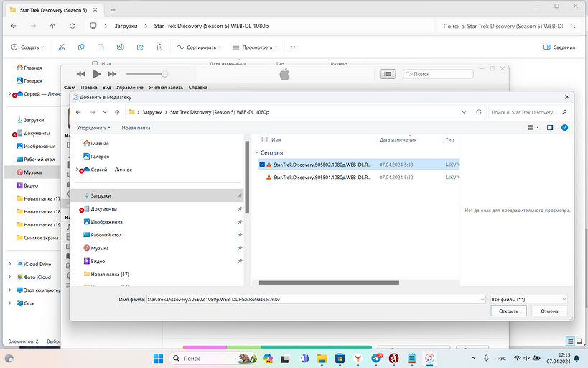Open the dialog help icon

tap(564, 127)
